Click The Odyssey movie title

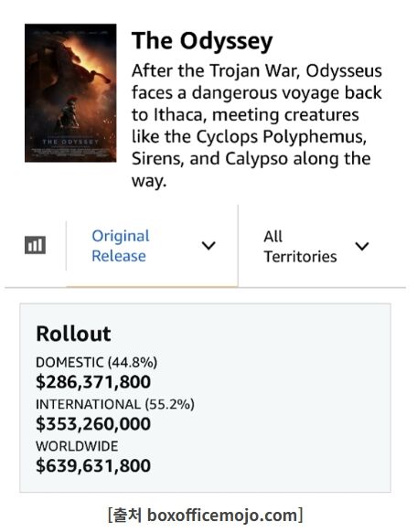(x=202, y=41)
